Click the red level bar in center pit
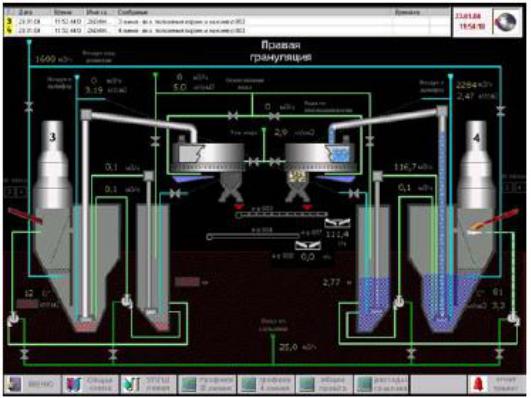 coord(187,282)
